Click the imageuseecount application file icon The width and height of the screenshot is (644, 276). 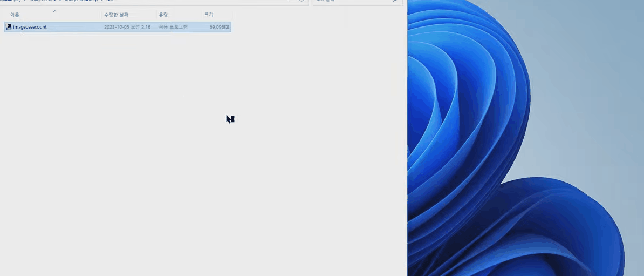[x=8, y=27]
